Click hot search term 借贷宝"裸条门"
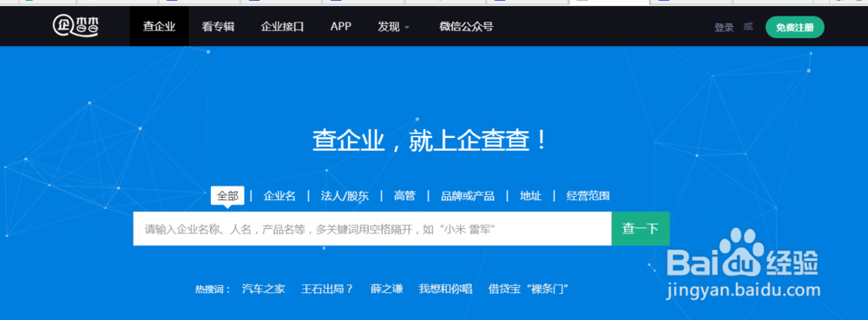The height and width of the screenshot is (320, 868). pyautogui.click(x=529, y=289)
